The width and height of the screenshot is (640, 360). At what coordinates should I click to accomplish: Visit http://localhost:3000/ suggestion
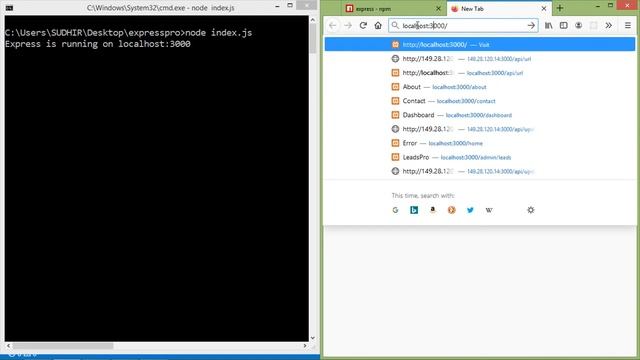tap(480, 44)
